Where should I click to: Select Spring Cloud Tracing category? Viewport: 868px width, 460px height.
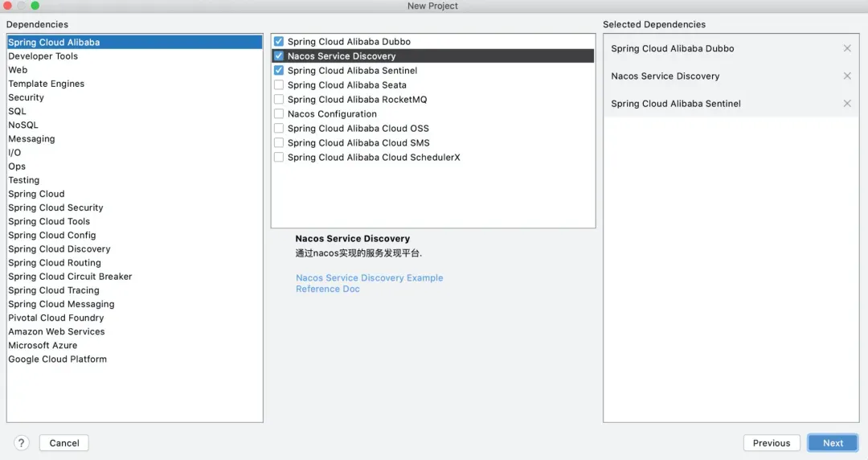tap(134, 290)
